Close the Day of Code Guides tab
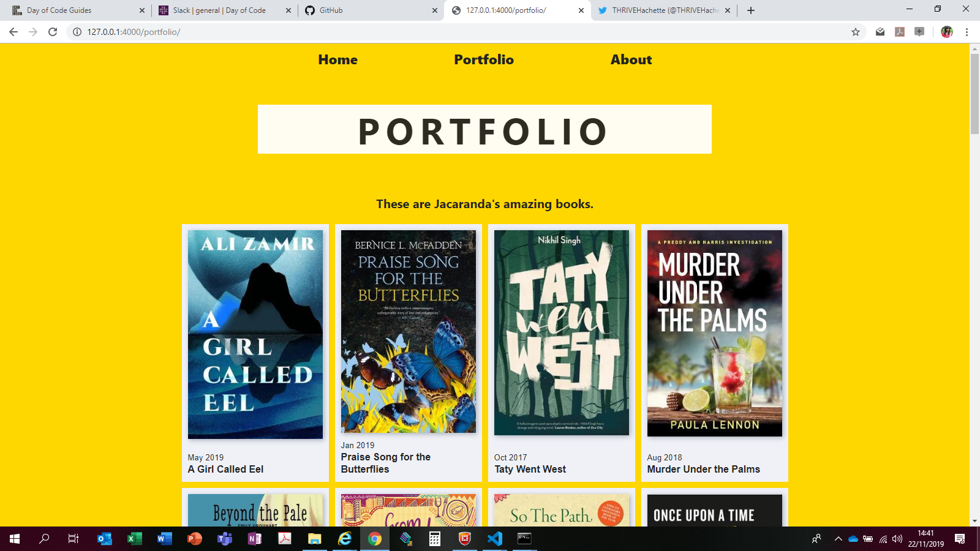The image size is (980, 551). (x=142, y=10)
